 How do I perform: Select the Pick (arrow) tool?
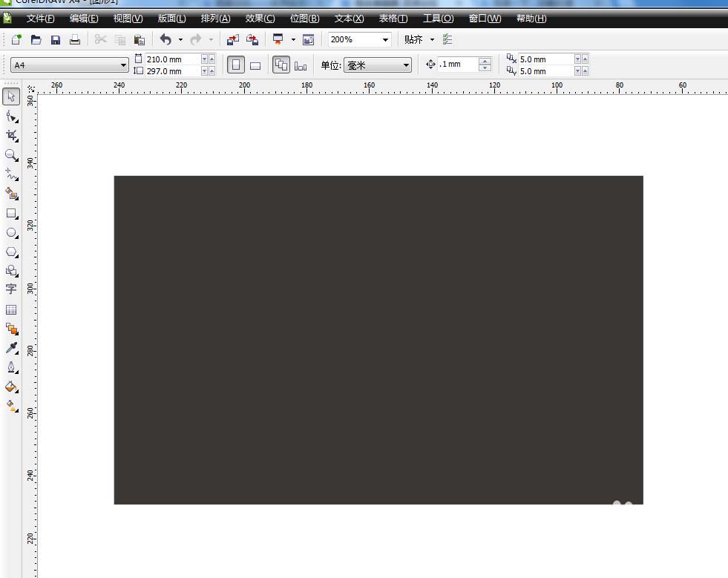tap(11, 96)
